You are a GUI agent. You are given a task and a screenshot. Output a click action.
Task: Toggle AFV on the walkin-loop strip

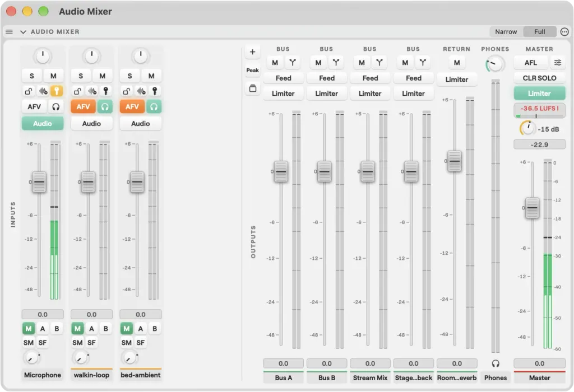coord(83,107)
